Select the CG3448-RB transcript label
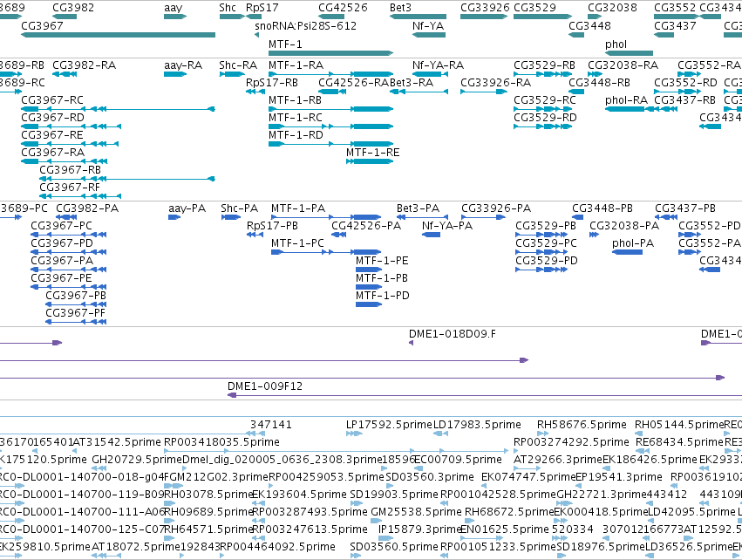The width and height of the screenshot is (742, 560). (600, 82)
